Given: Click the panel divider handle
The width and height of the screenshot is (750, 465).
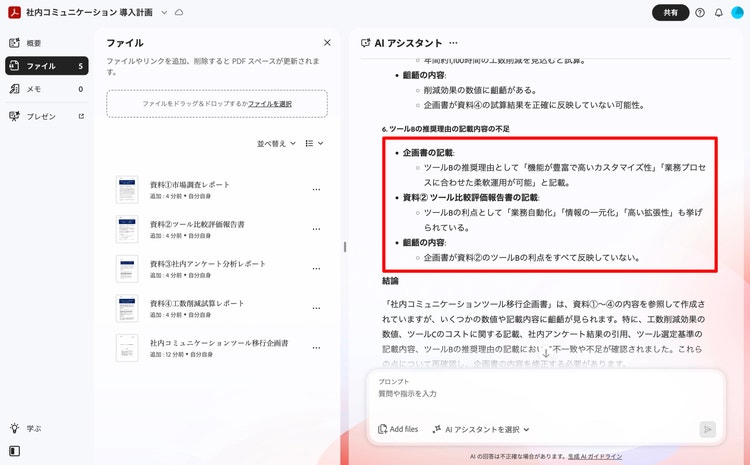Looking at the screenshot, I should point(345,247).
